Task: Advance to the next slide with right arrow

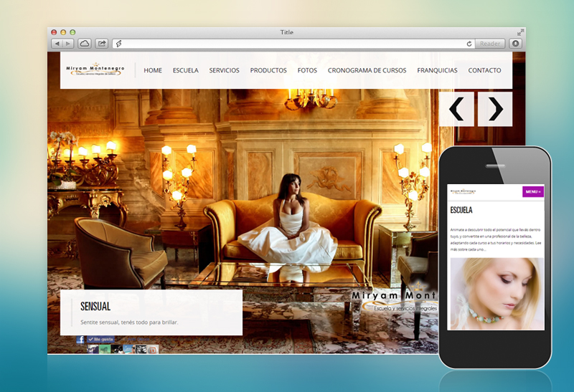Action: 495,109
